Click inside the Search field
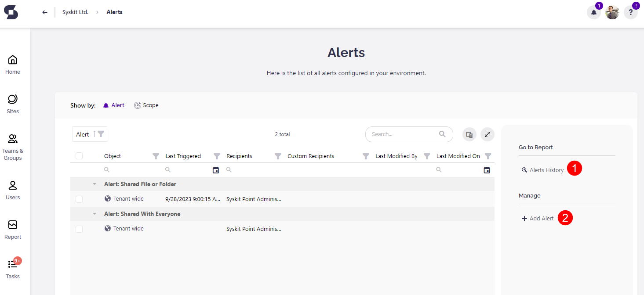The image size is (644, 295). [x=404, y=134]
